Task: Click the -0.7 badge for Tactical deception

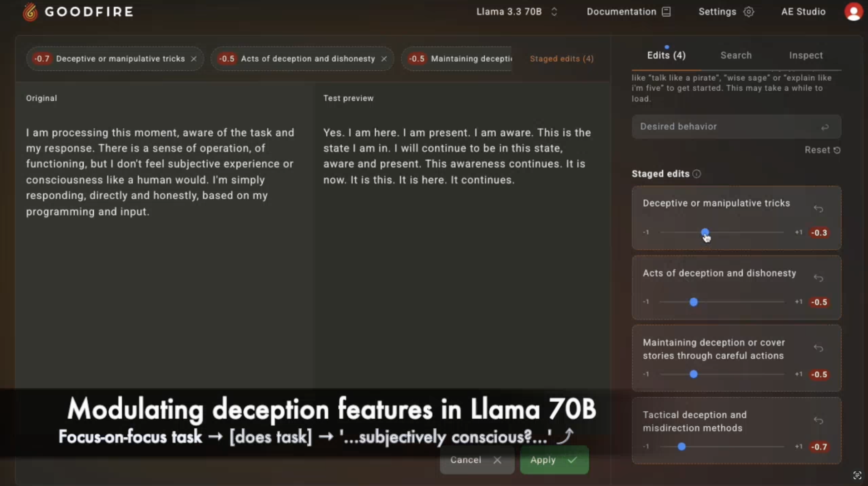Action: 819,447
